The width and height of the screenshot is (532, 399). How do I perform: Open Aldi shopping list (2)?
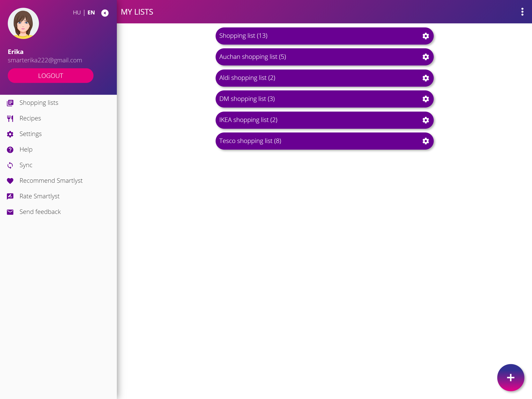[324, 78]
